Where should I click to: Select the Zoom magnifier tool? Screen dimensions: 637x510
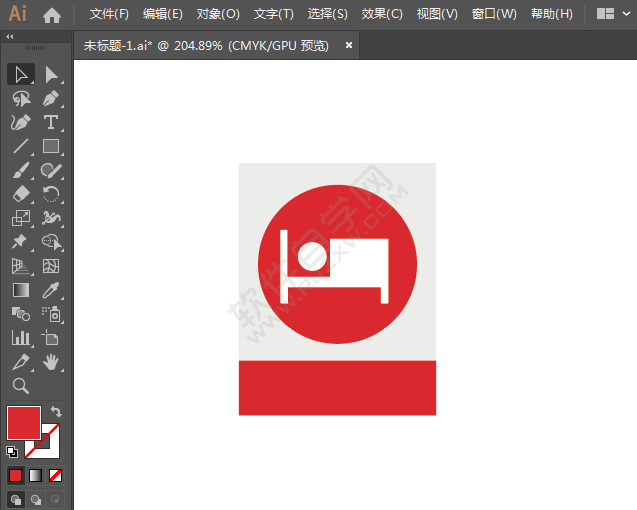20,386
